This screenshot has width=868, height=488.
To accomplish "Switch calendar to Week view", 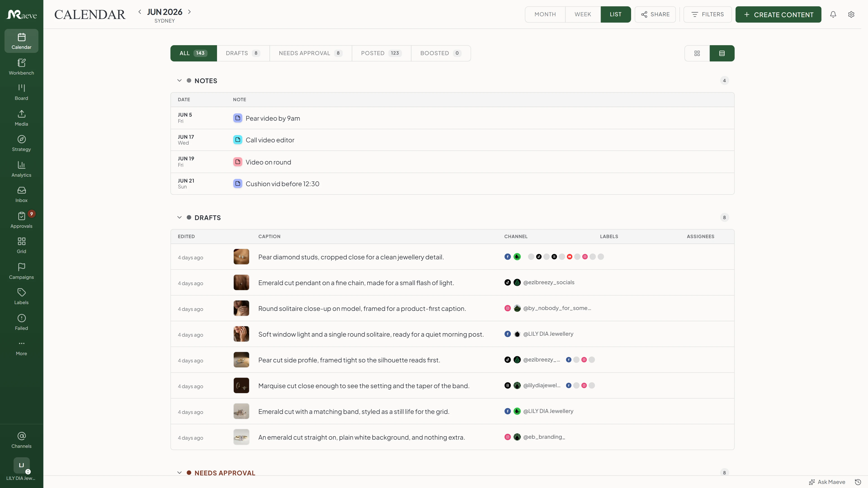I will (x=583, y=14).
